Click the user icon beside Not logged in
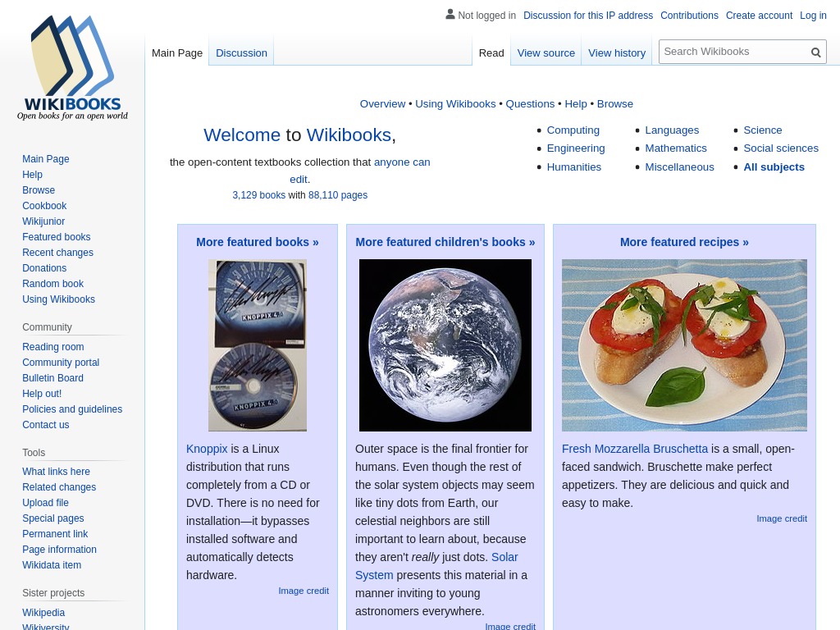 [x=450, y=15]
